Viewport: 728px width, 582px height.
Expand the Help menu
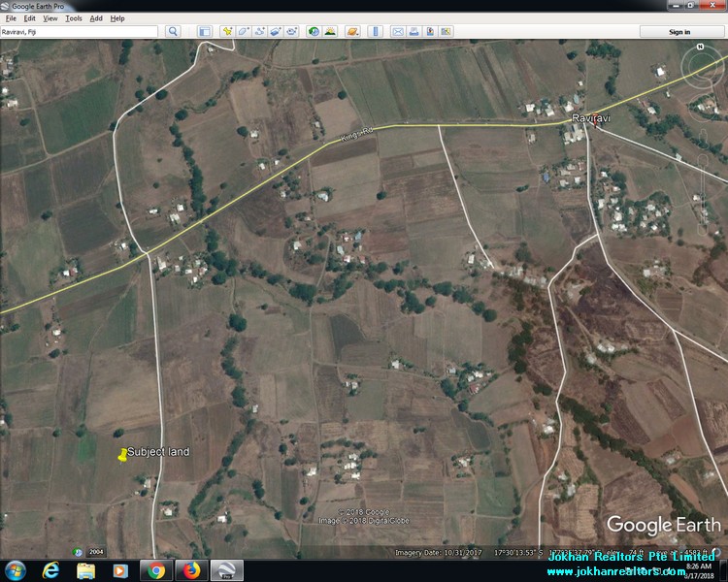pos(117,18)
